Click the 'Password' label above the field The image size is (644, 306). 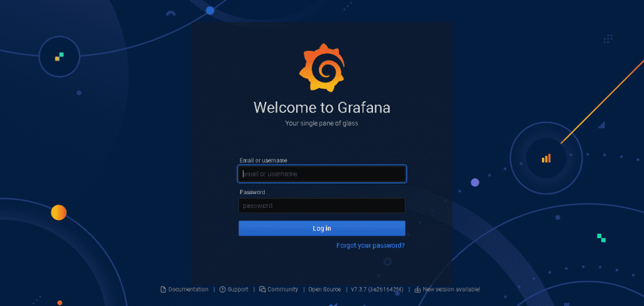[x=252, y=192]
